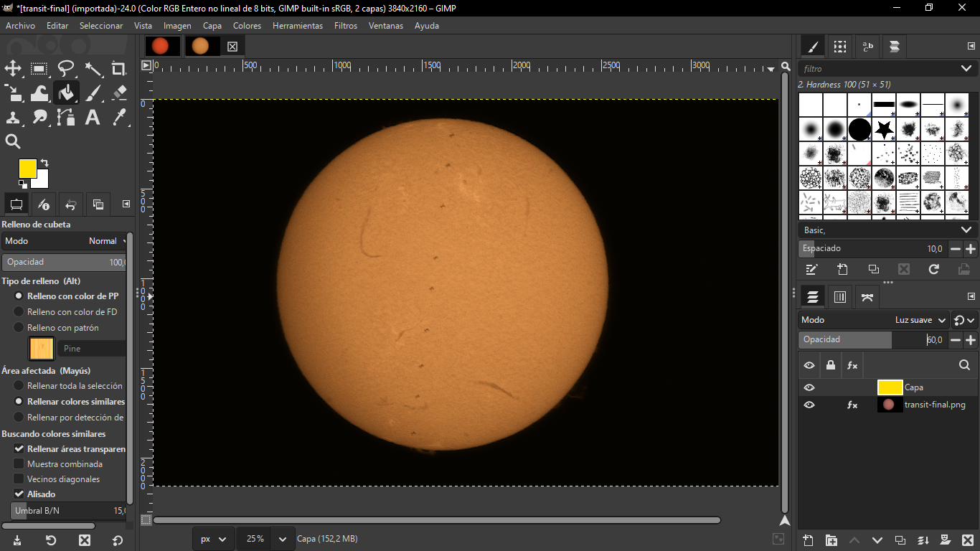Lower the layer with down arrow
The width and height of the screenshot is (980, 551).
coord(877,540)
